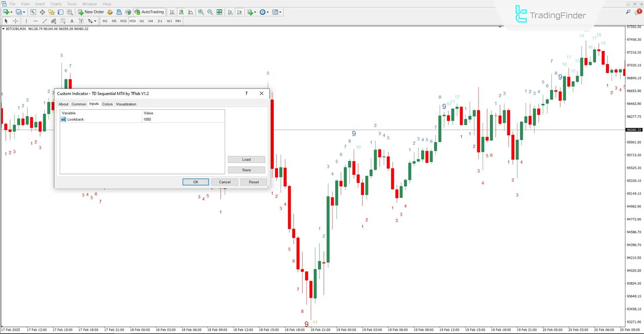
Task: Save the indicator settings
Action: [246, 170]
